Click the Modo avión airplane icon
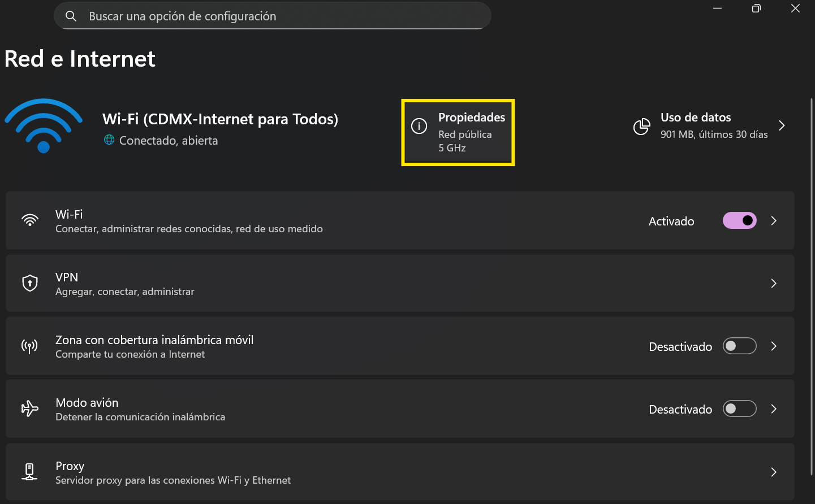815x504 pixels. 29,409
